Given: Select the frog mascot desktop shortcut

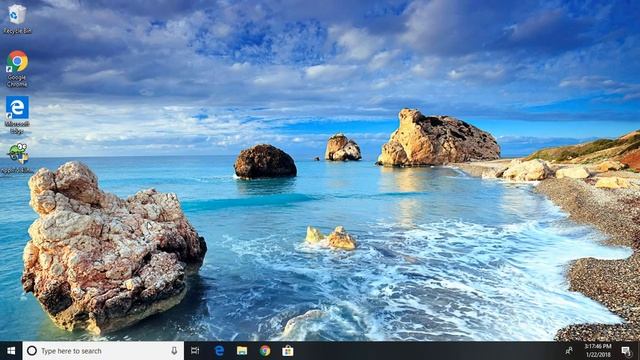Looking at the screenshot, I should click(17, 158).
